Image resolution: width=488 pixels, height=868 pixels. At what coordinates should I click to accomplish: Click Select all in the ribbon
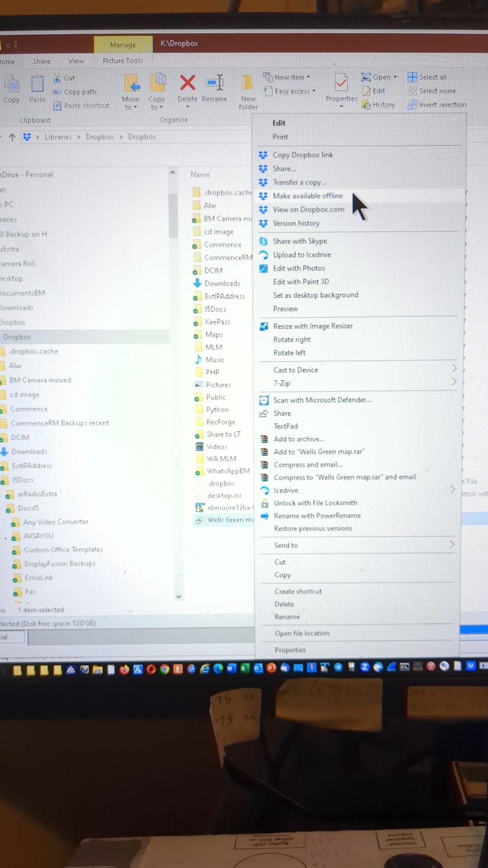427,77
